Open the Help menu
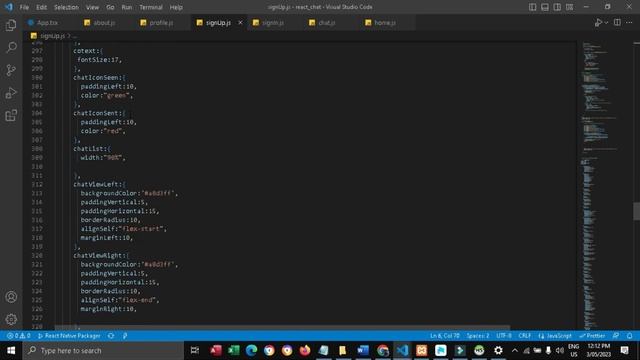This screenshot has height=360, width=640. pyautogui.click(x=176, y=7)
